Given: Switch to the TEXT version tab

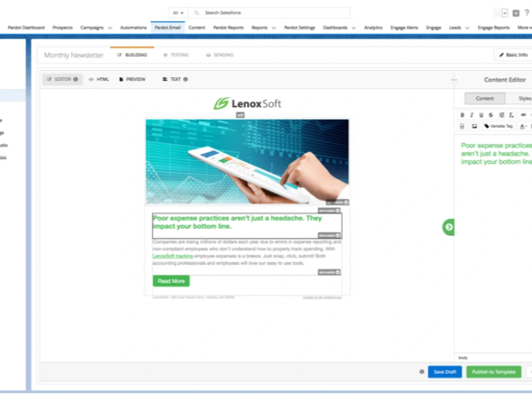Looking at the screenshot, I should (175, 79).
